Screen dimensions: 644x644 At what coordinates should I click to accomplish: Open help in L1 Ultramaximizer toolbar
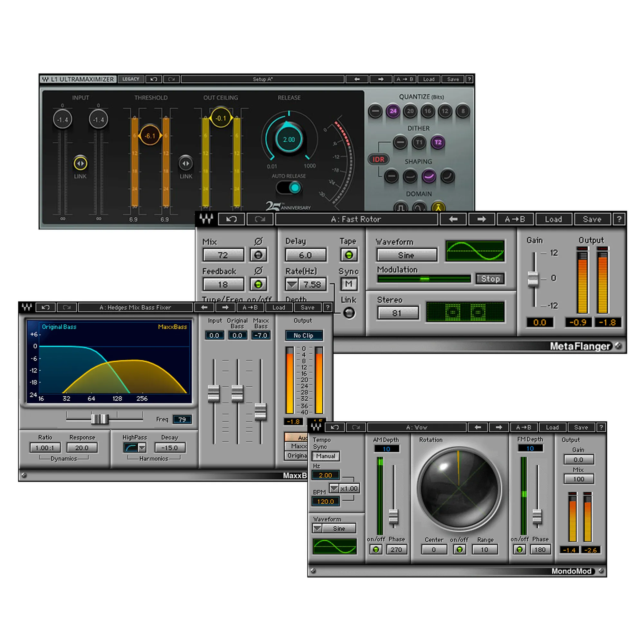pyautogui.click(x=469, y=79)
